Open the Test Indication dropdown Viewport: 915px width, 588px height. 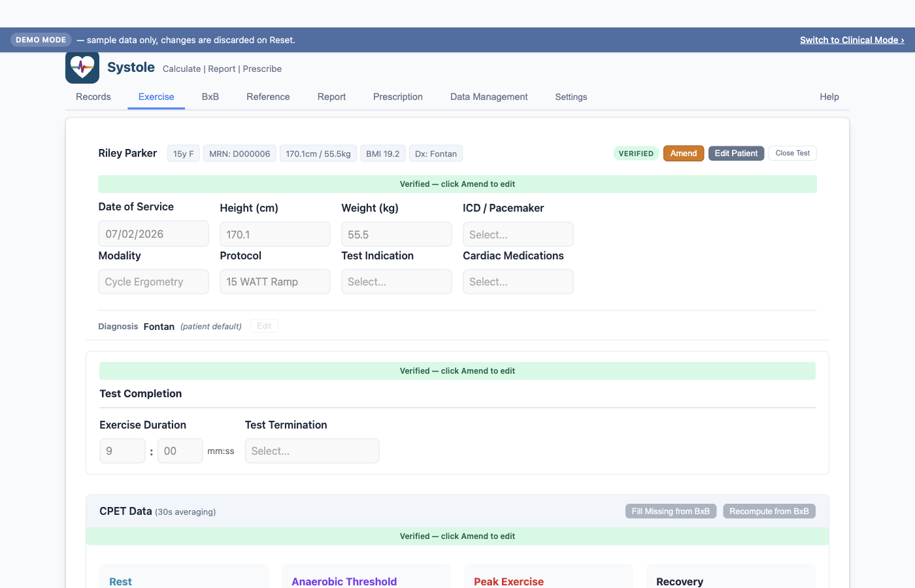click(397, 282)
